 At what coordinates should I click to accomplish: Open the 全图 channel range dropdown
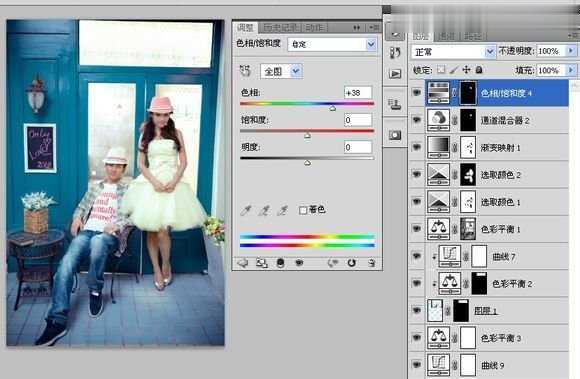tap(281, 71)
